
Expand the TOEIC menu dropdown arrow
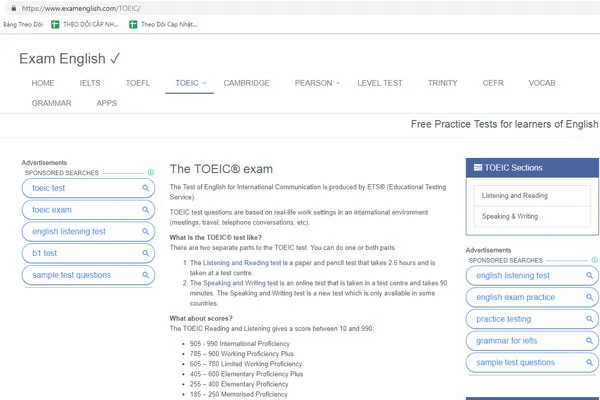tap(204, 83)
